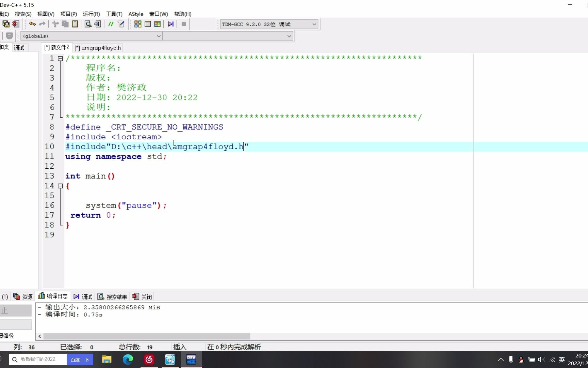The width and height of the screenshot is (588, 368).
Task: Click the four-squares Compile icon
Action: [x=138, y=24]
